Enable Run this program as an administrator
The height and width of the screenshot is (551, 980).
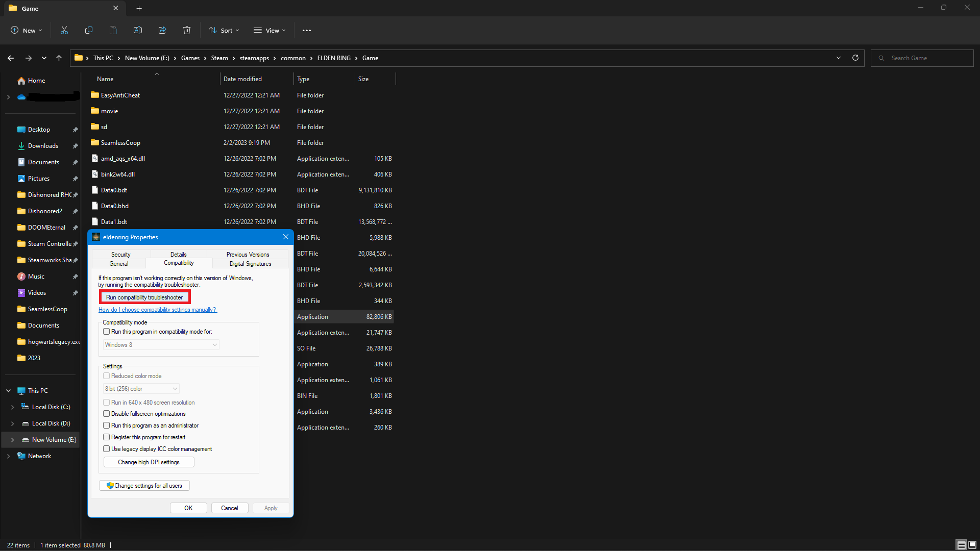(107, 425)
